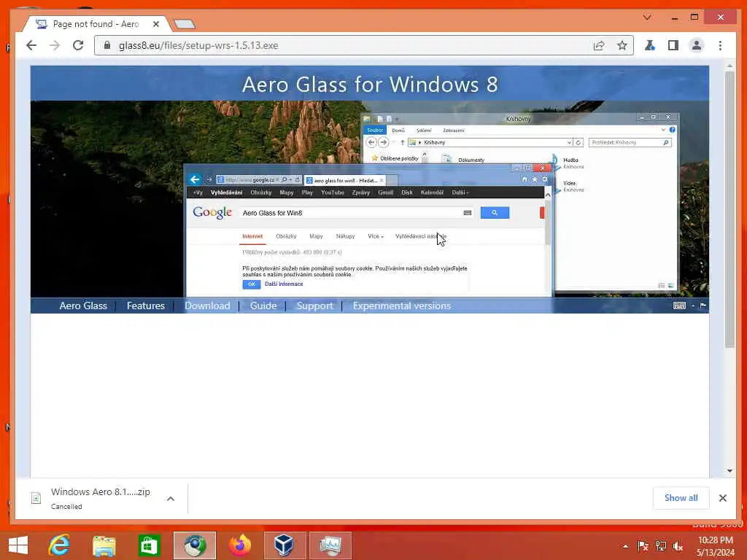Bookmark this page with the star
Image resolution: width=747 pixels, height=560 pixels.
click(622, 46)
